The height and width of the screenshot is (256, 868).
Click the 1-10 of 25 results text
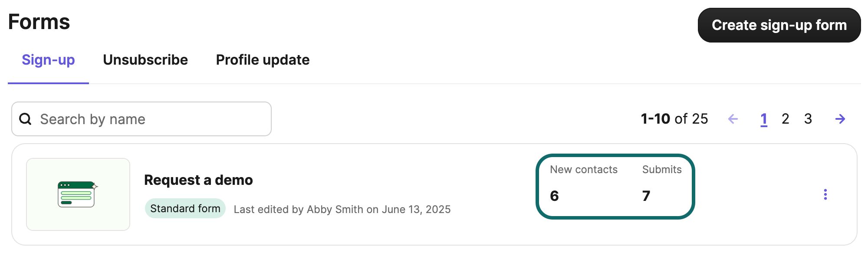pyautogui.click(x=674, y=119)
